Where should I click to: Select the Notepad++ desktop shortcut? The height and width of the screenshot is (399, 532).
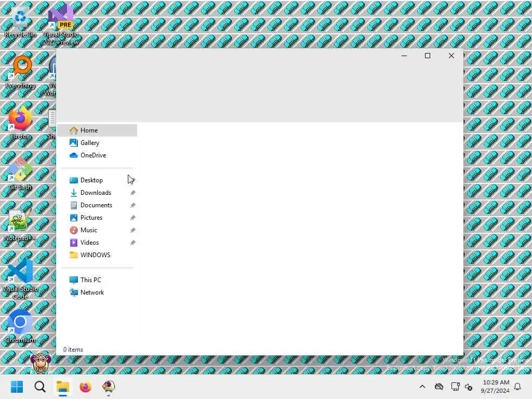point(20,224)
